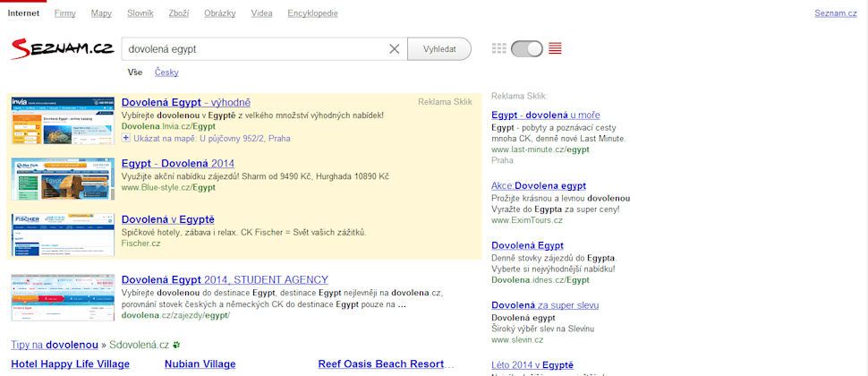Click the www.EximTours.cz URL text
This screenshot has width=868, height=376.
527,220
